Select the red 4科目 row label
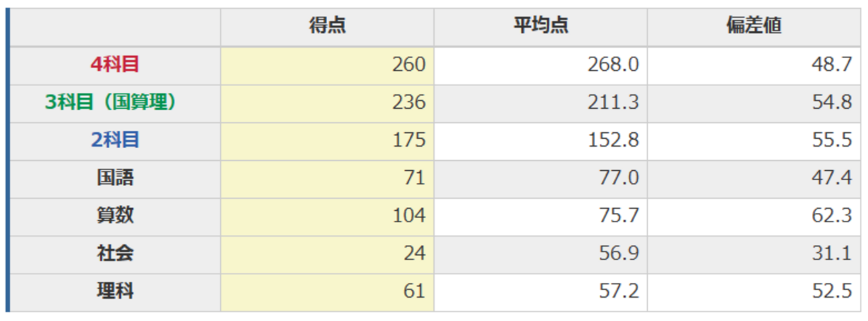This screenshot has height=321, width=868. [x=115, y=64]
